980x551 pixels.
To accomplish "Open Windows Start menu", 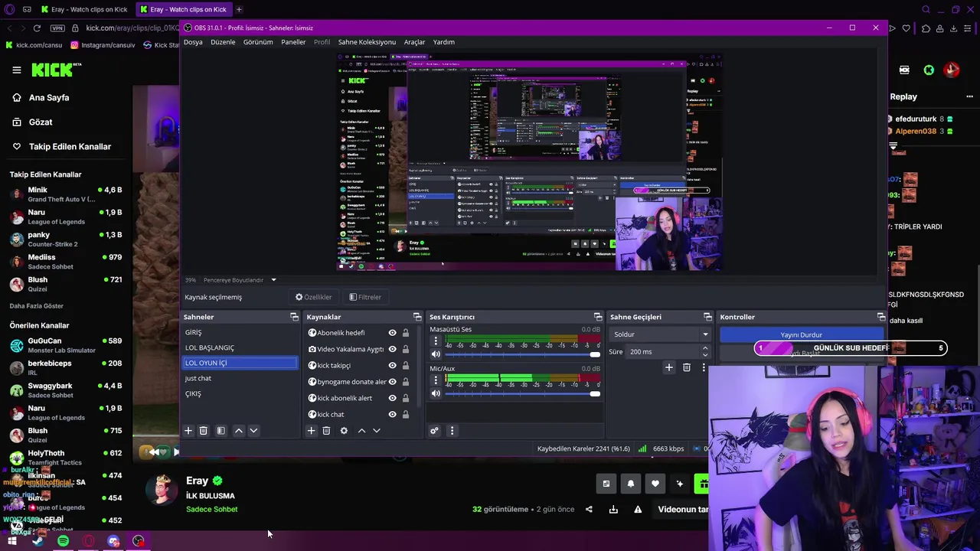I will pyautogui.click(x=12, y=541).
